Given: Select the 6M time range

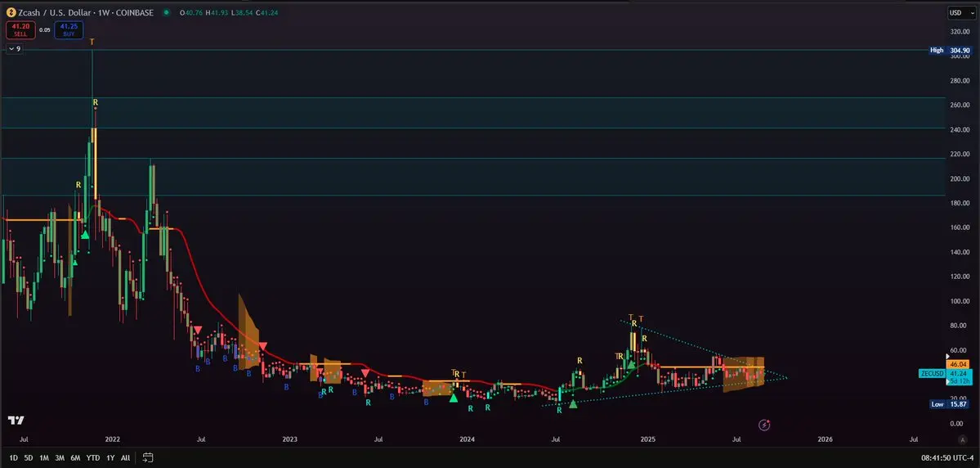Looking at the screenshot, I should click(76, 458).
